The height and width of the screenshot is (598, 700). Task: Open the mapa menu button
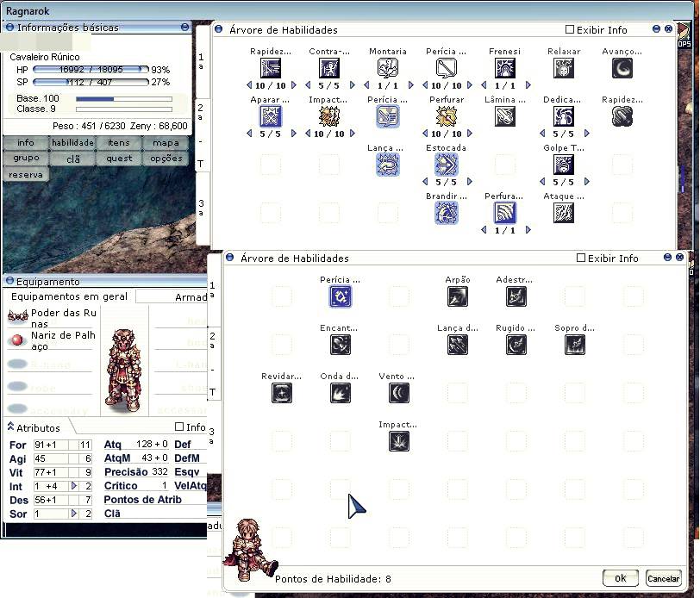166,143
